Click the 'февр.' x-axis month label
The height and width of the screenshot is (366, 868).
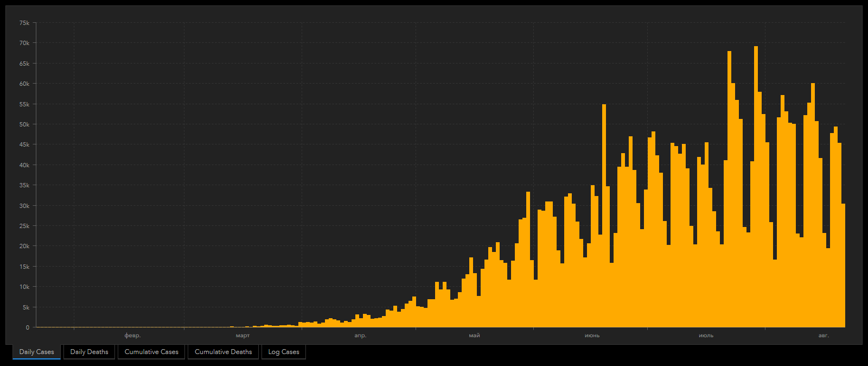(x=132, y=336)
